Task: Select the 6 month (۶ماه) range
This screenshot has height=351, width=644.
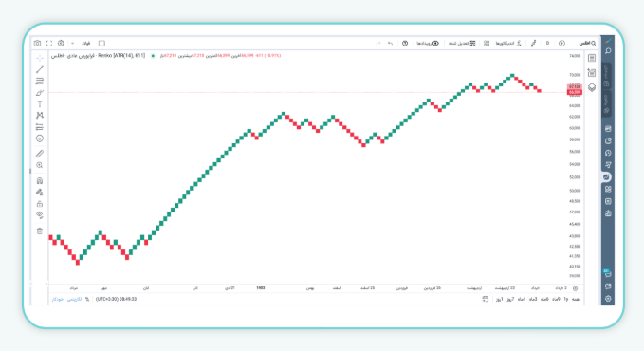Action: click(544, 299)
